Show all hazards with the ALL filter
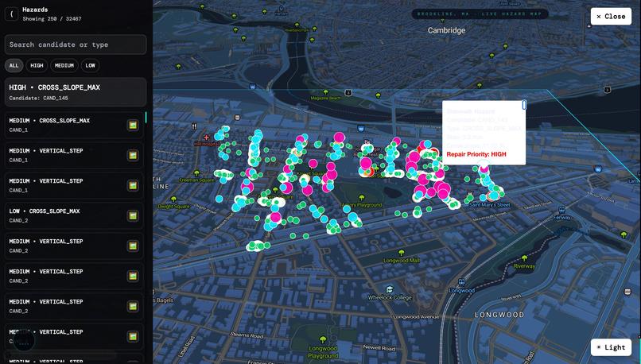 14,65
